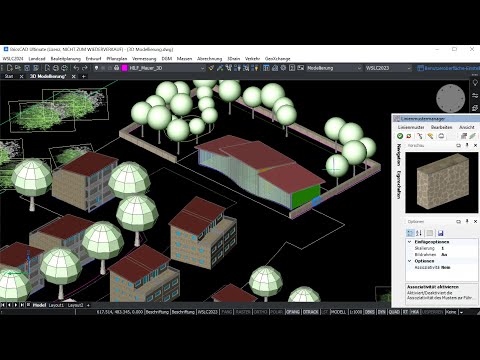Switch to the Layout1 tab

click(56, 305)
